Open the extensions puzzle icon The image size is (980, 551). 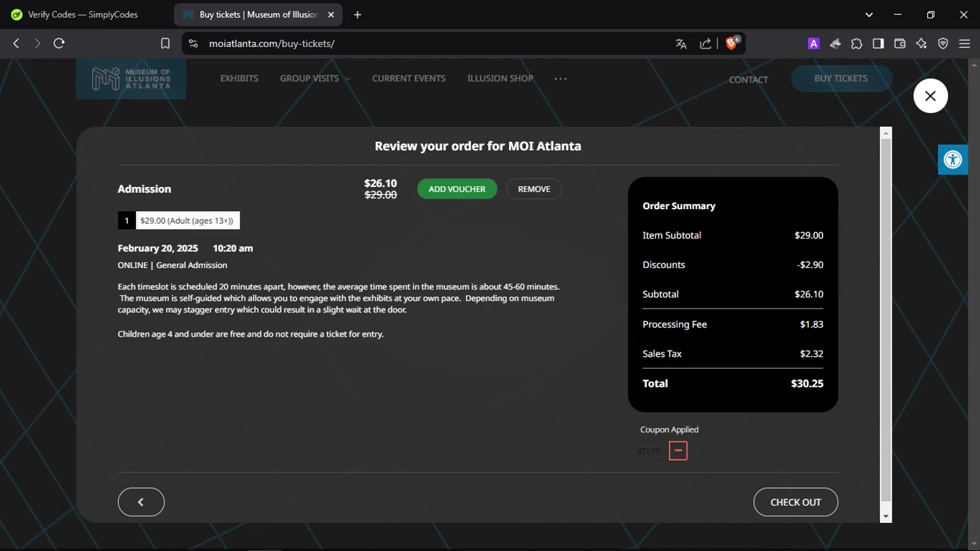(857, 43)
